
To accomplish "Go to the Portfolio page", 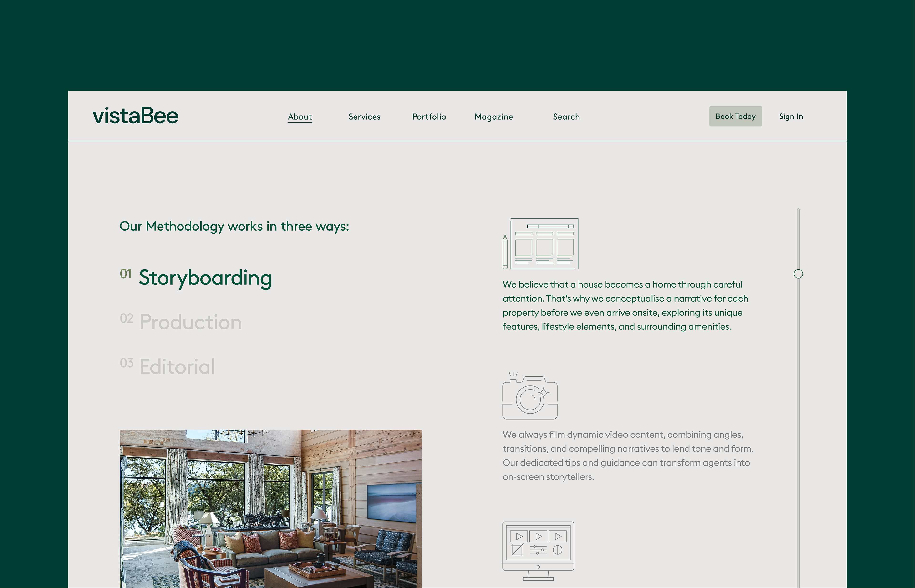I will (429, 117).
